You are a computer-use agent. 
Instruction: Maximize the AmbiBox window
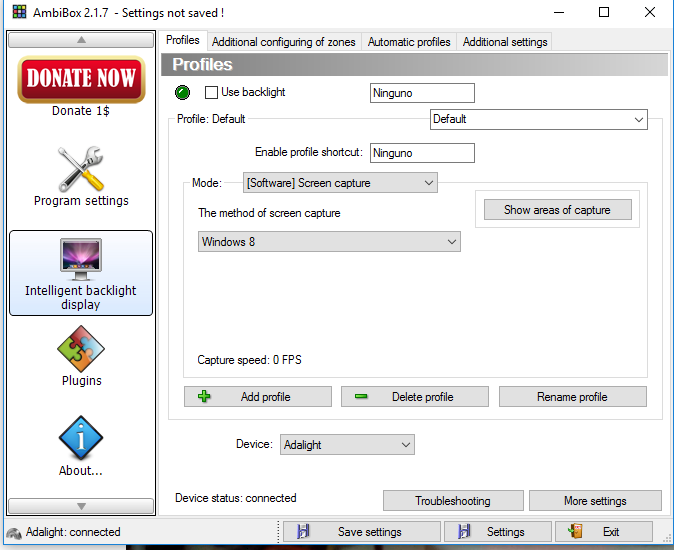604,12
